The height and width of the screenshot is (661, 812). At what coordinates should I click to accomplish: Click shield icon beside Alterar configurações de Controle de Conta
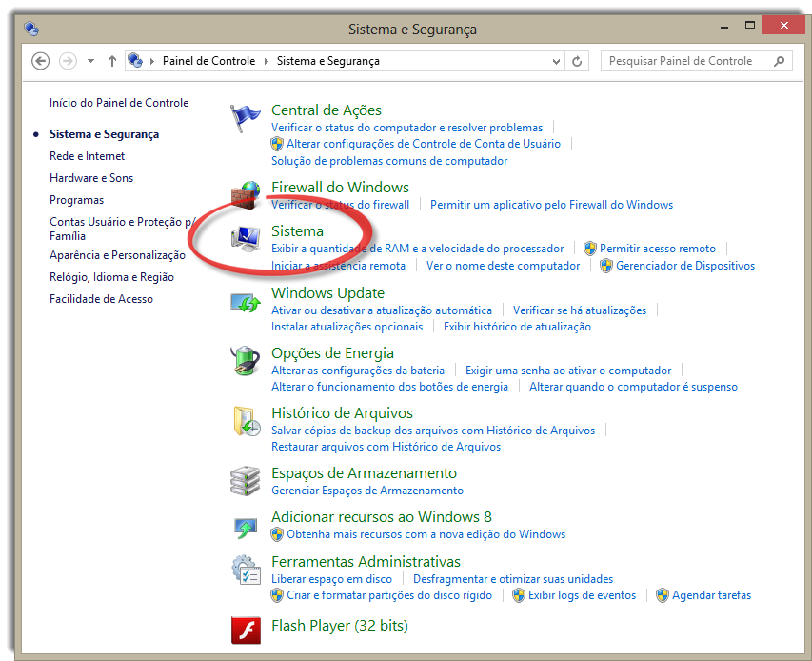pos(277,144)
